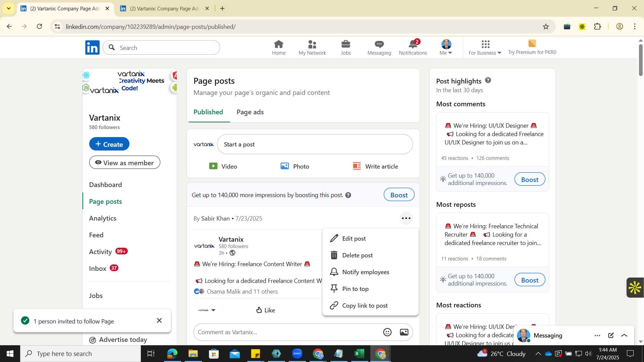The height and width of the screenshot is (362, 644).
Task: Boost the Most comments post
Action: pyautogui.click(x=530, y=179)
